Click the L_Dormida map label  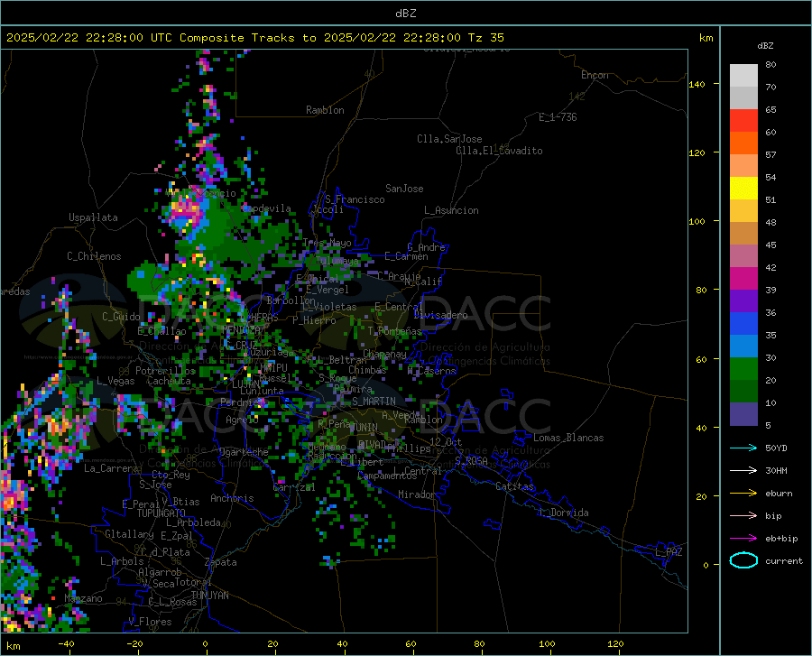[x=563, y=513]
